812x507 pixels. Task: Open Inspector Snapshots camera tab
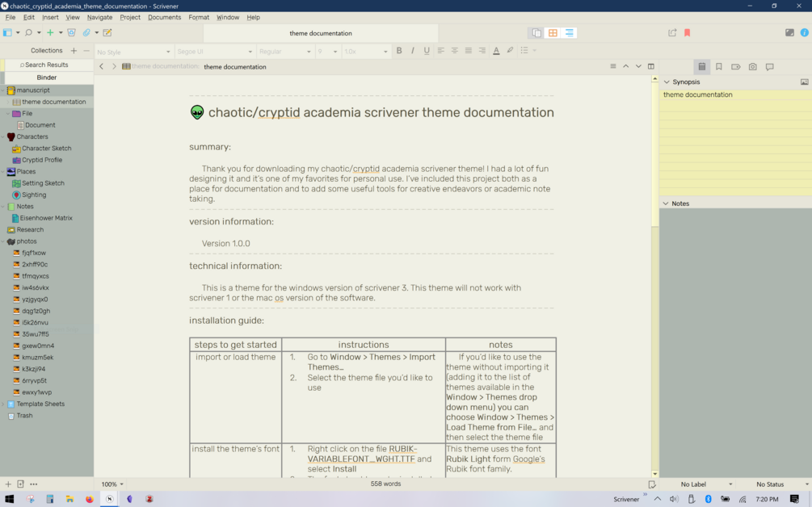(752, 67)
